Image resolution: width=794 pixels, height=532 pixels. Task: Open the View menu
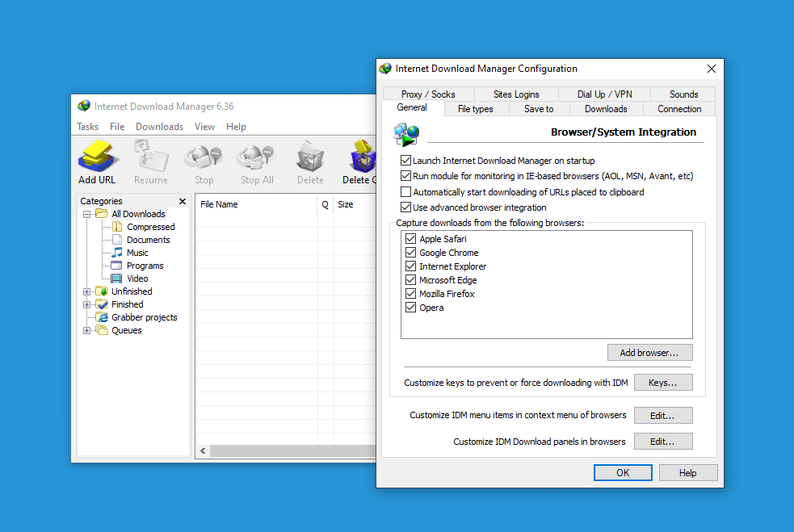click(x=204, y=127)
